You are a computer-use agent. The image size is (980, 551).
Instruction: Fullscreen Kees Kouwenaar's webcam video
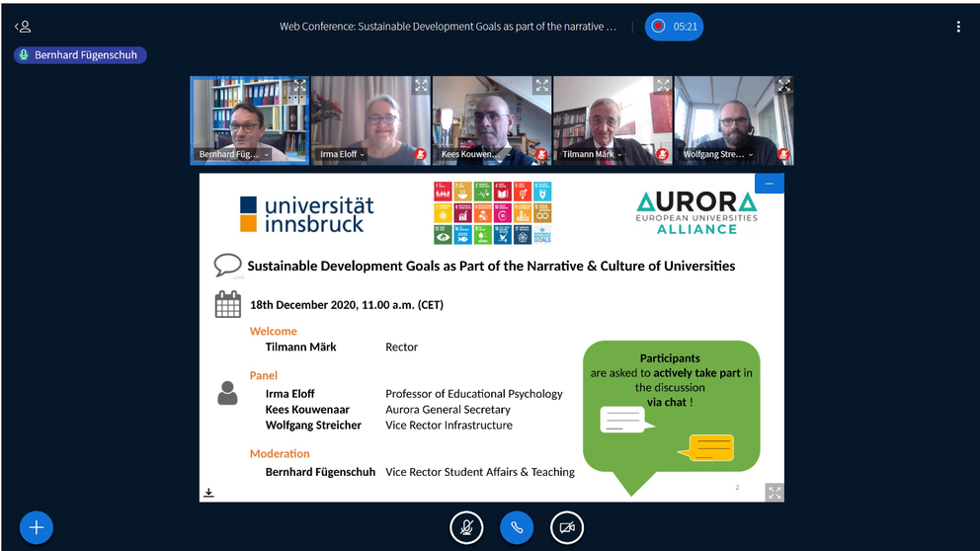[541, 86]
